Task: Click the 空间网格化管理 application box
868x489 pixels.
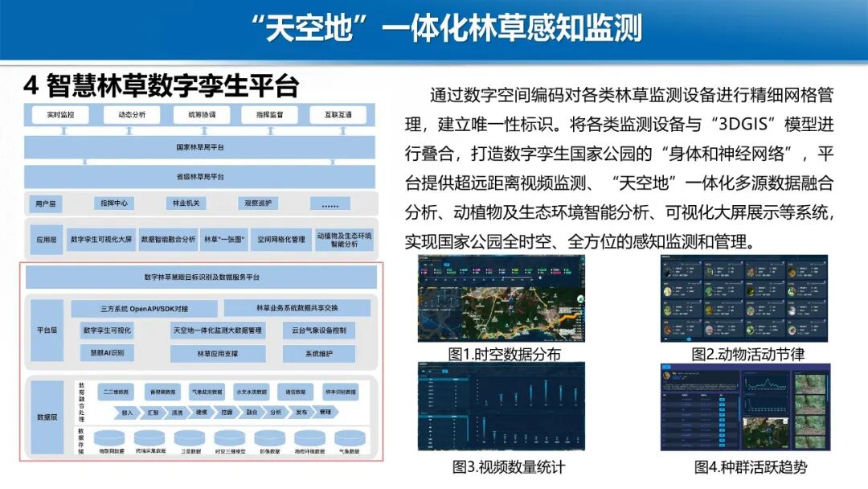Action: click(281, 240)
